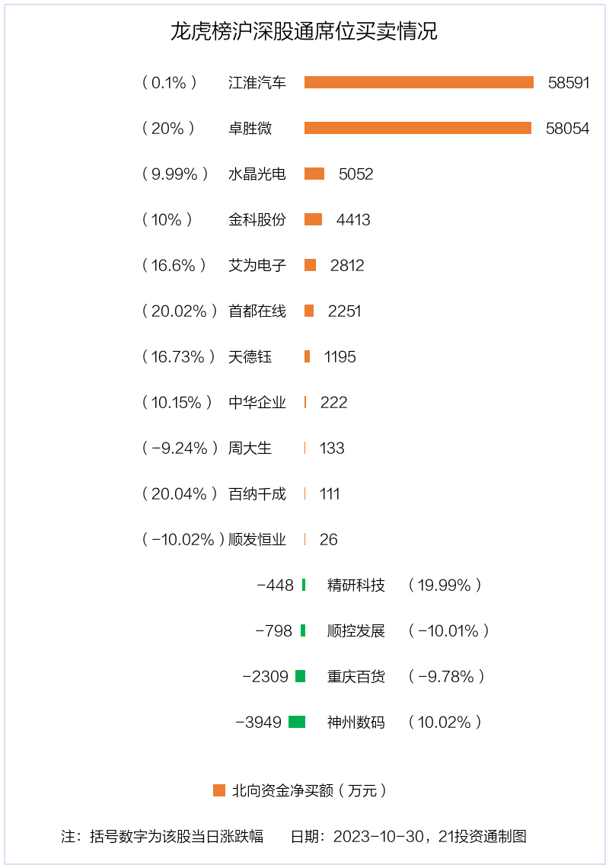This screenshot has width=609, height=868.
Task: Click the value 26 beside 顺发恒业
Action: pyautogui.click(x=329, y=539)
